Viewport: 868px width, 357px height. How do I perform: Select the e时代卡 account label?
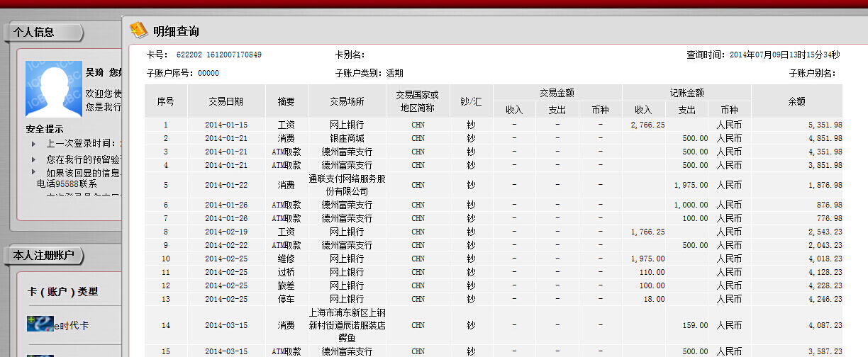(72, 326)
